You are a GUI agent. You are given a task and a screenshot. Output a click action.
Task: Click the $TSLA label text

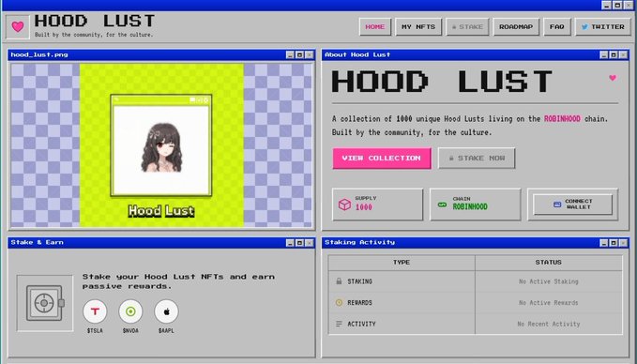95,330
